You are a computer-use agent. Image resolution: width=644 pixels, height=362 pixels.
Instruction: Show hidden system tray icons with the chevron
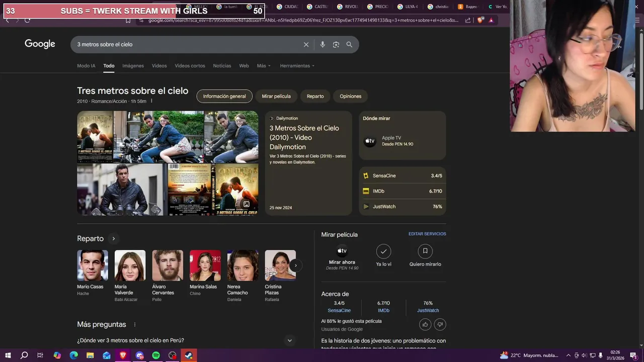pyautogui.click(x=569, y=355)
